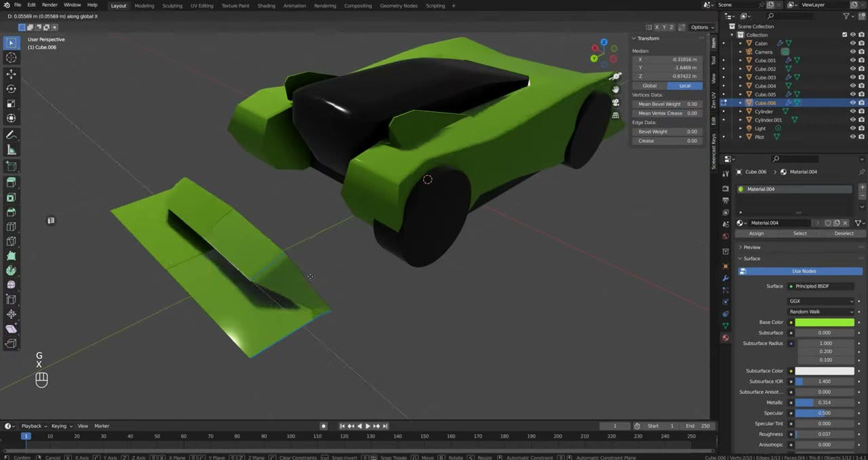868x460 pixels.
Task: Choose the Smooth vertices tool
Action: (11, 285)
